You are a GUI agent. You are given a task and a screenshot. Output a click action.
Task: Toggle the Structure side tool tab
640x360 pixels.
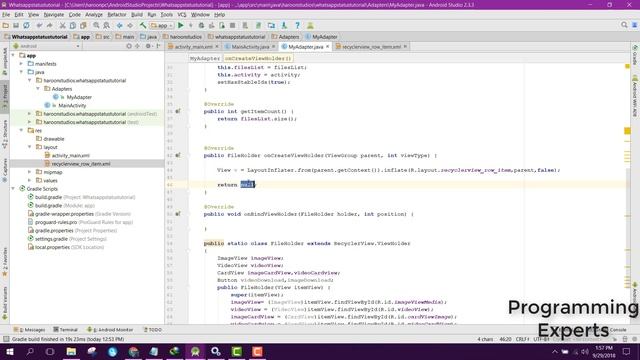point(5,134)
